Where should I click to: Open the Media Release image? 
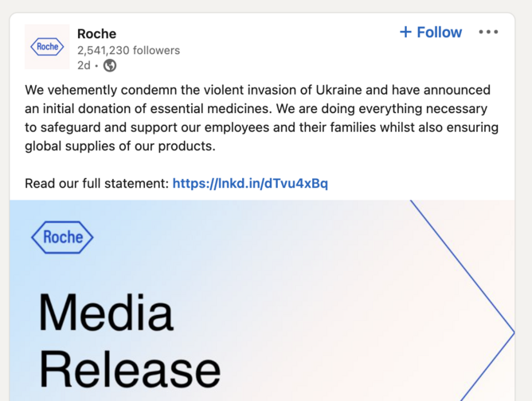point(262,300)
